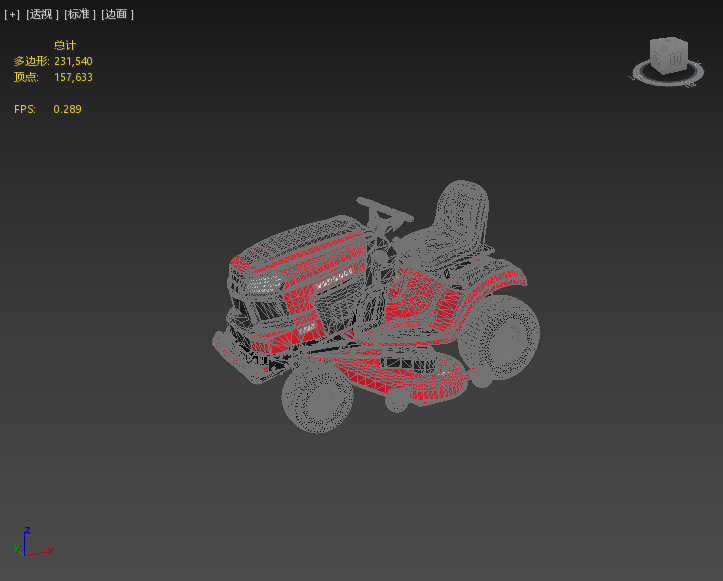Open the [透视] perspective view menu
This screenshot has height=581, width=723.
pos(42,14)
